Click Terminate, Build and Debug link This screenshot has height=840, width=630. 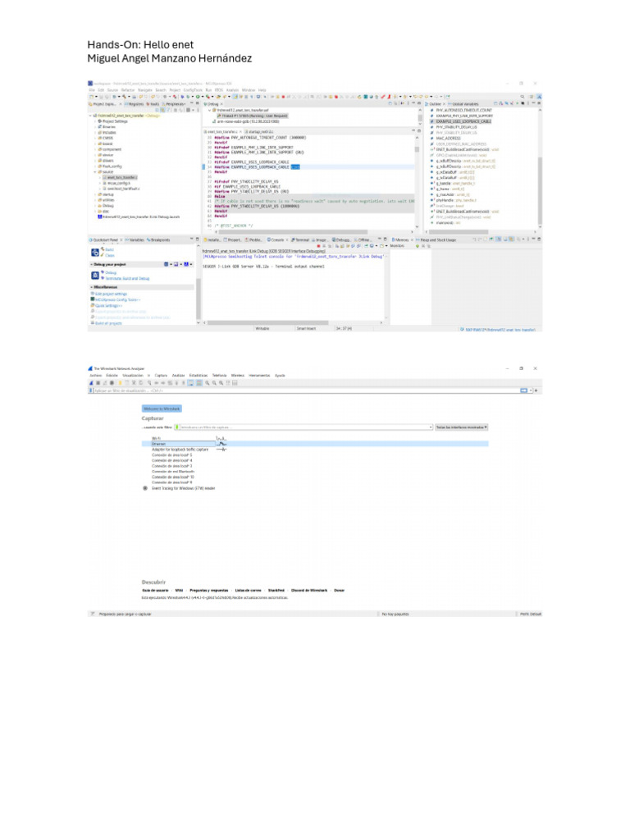click(127, 279)
